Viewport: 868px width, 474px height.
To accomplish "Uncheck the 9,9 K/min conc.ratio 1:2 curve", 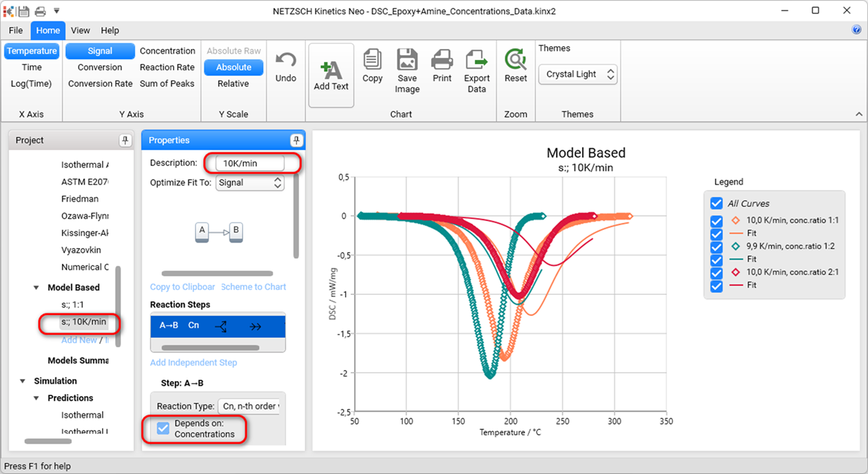I will pyautogui.click(x=716, y=245).
